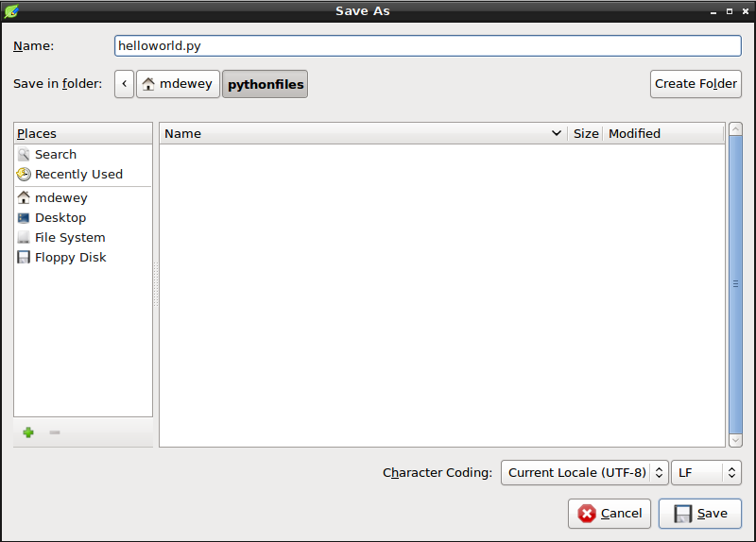
Task: Open the mdewey path folder button
Action: pyautogui.click(x=178, y=84)
